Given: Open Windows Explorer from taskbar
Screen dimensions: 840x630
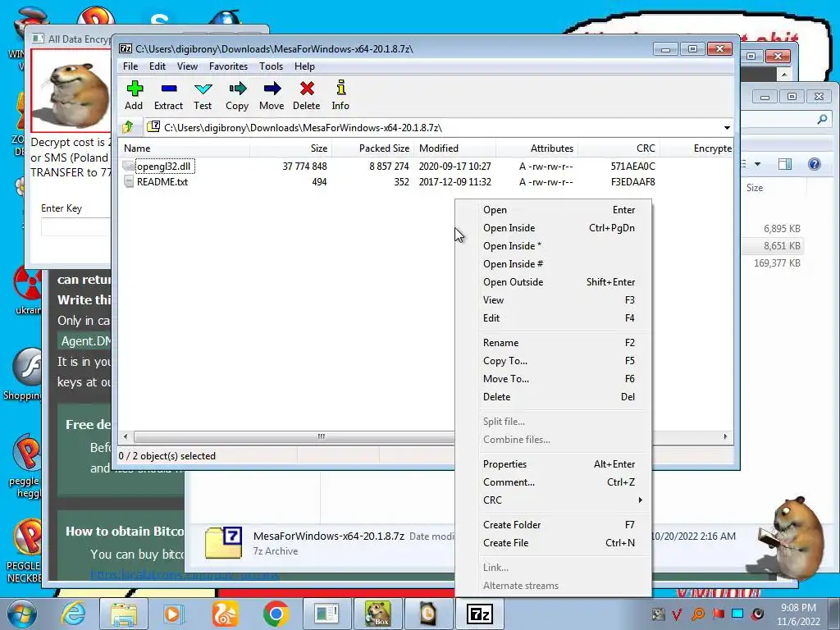Looking at the screenshot, I should click(125, 614).
